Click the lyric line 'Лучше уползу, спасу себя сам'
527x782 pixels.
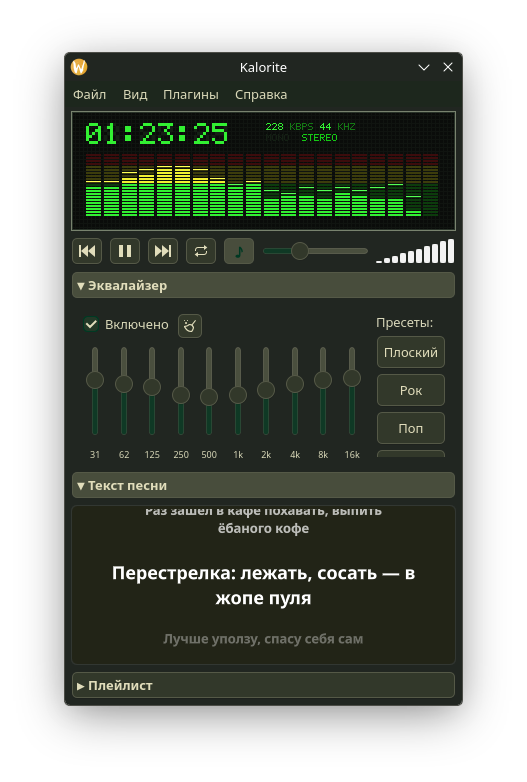click(263, 639)
